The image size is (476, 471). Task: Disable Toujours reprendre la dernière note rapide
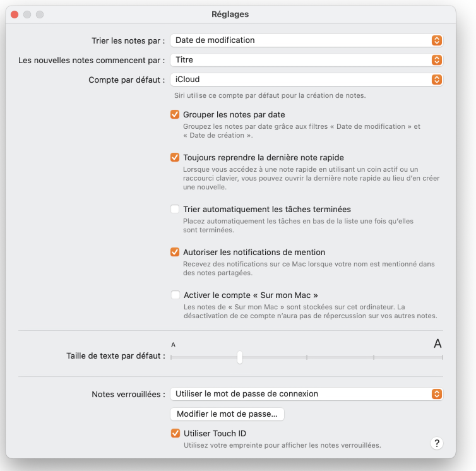(175, 157)
